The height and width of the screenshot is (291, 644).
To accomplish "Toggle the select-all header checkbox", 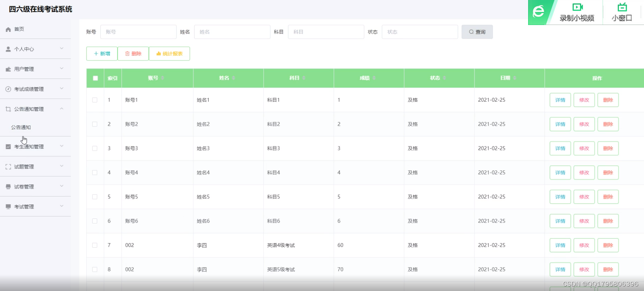I will 95,78.
